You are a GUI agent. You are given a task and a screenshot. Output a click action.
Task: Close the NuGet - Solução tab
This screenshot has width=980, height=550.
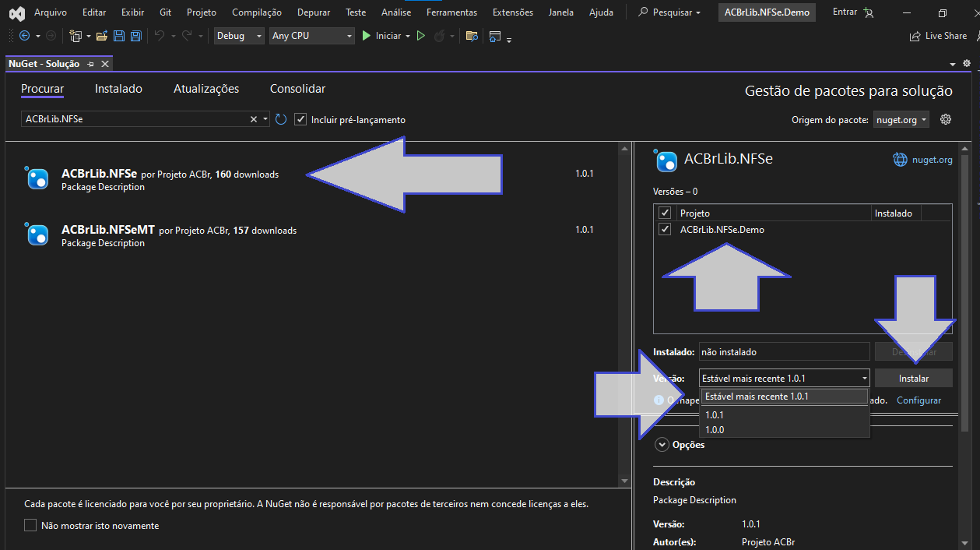[x=104, y=64]
